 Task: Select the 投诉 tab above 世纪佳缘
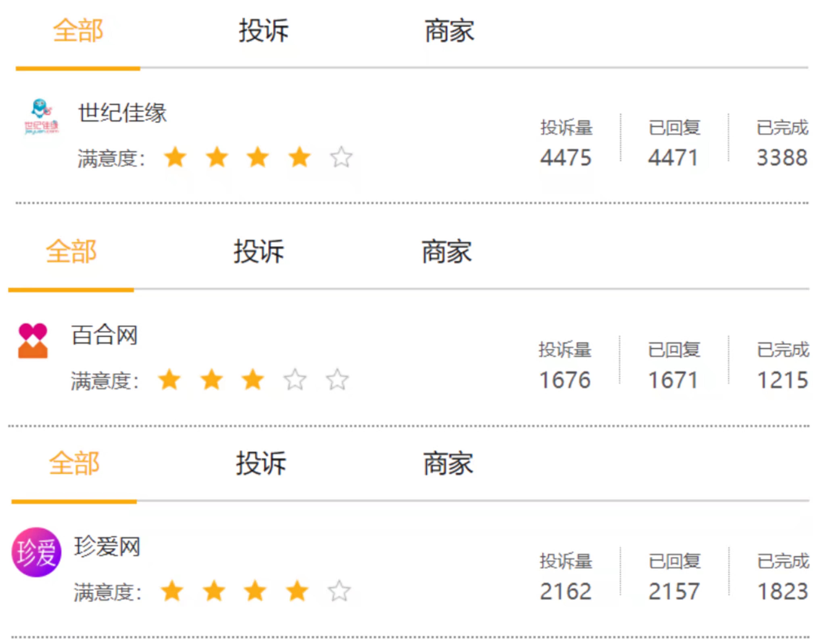click(x=264, y=30)
